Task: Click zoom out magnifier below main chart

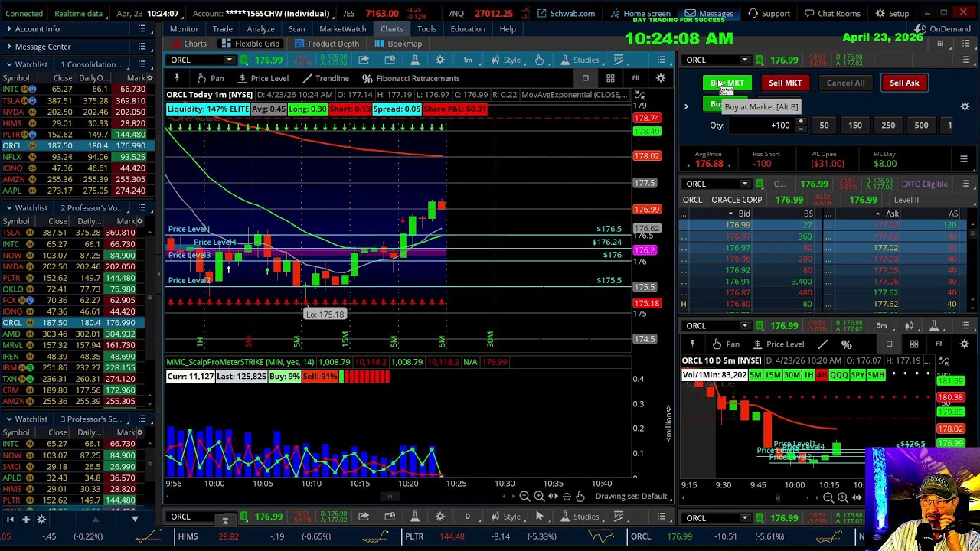Action: [x=524, y=496]
